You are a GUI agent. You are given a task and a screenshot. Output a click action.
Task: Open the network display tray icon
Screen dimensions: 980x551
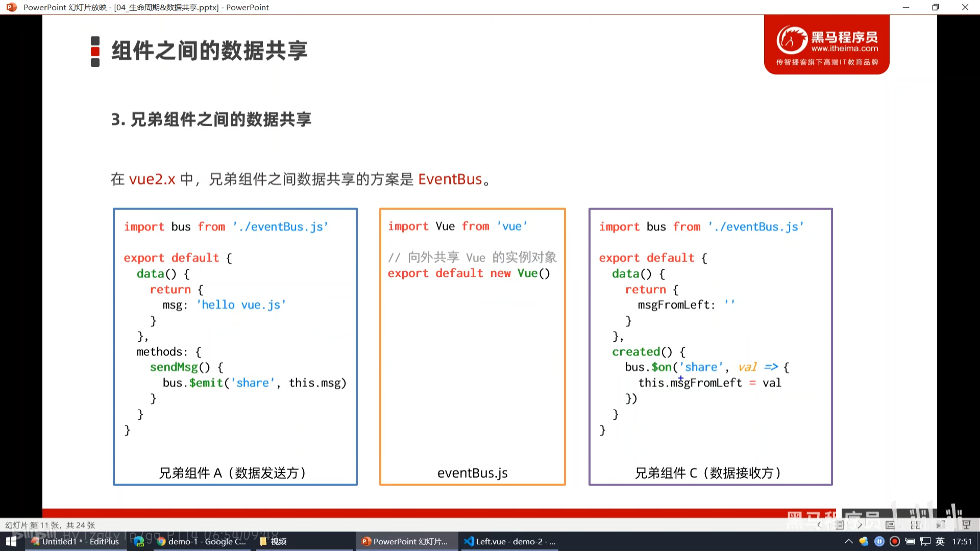[x=925, y=541]
